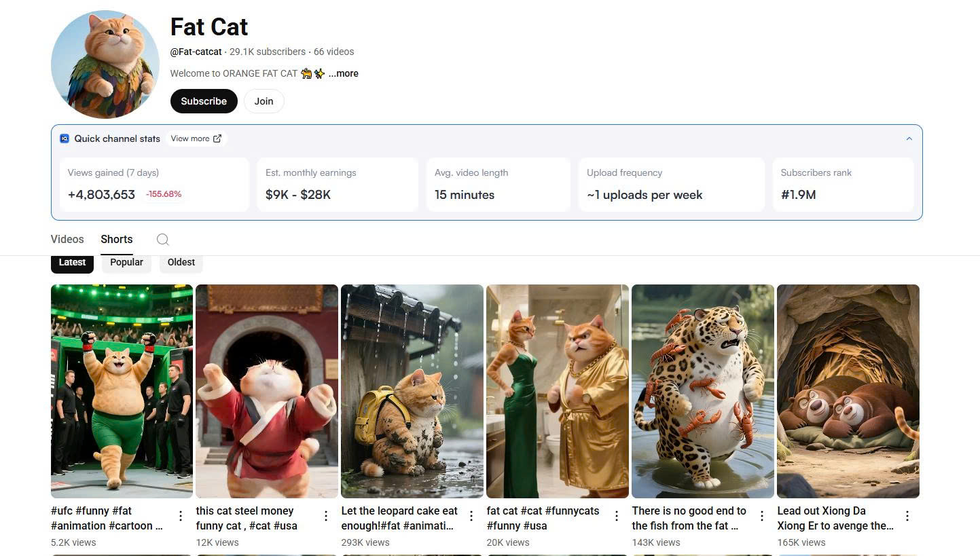Viewport: 980px width, 556px height.
Task: Collapse the Quick channel stats panel
Action: point(909,138)
